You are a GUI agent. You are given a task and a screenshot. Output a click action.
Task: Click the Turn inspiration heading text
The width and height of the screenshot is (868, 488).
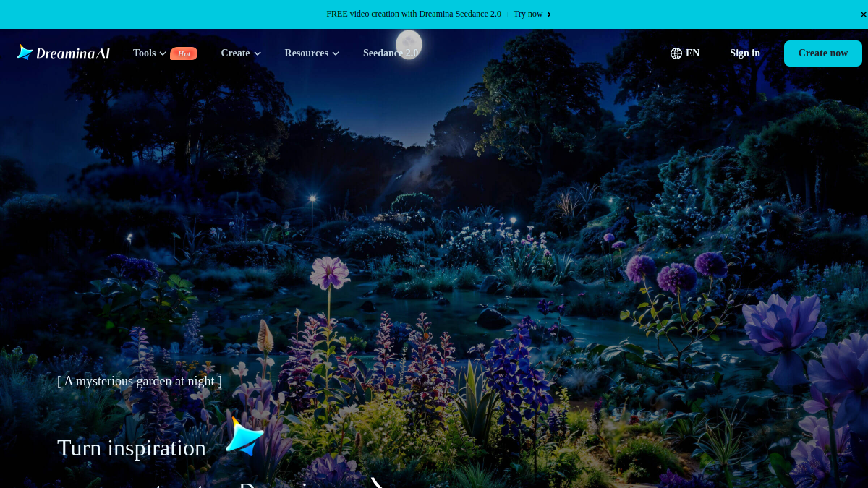click(132, 448)
